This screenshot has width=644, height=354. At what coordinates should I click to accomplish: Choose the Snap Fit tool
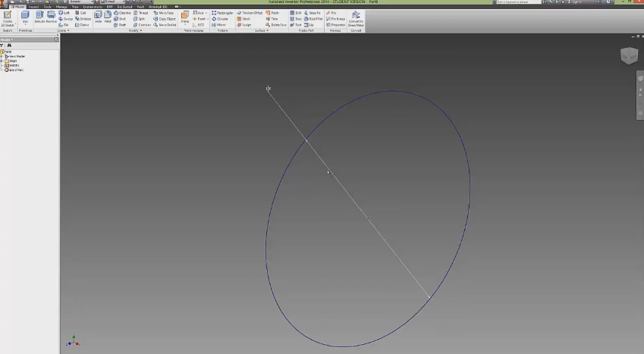click(x=313, y=13)
